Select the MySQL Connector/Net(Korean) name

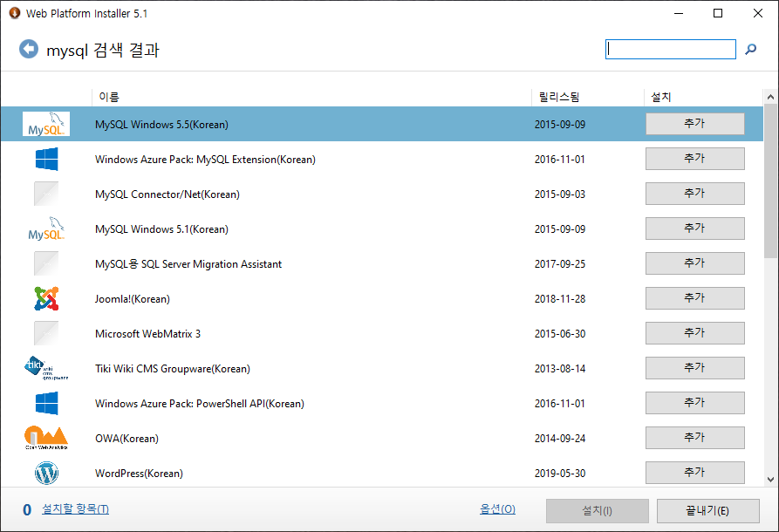pos(167,194)
